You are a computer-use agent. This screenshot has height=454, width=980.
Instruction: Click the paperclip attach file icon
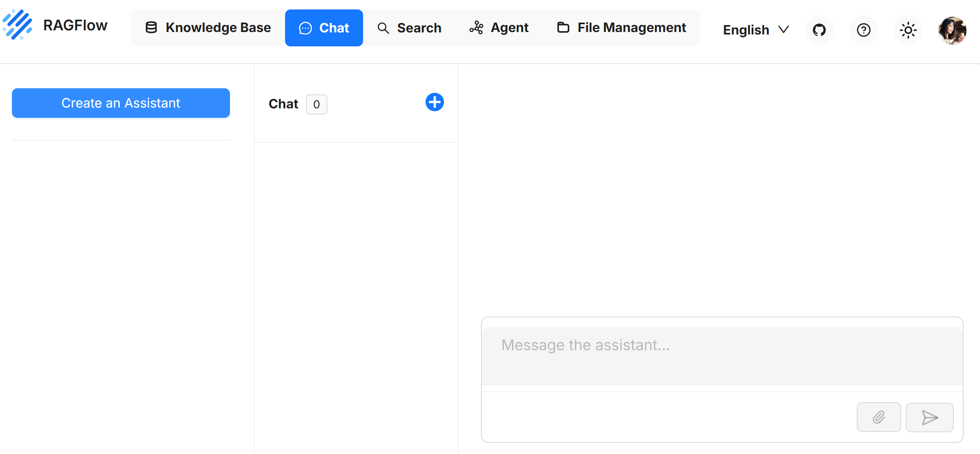pos(879,417)
